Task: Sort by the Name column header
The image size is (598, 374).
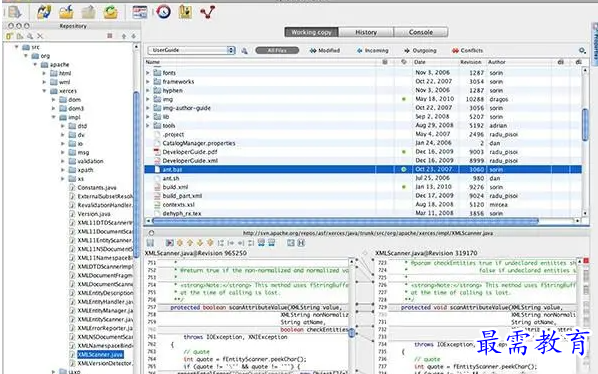Action: point(260,62)
